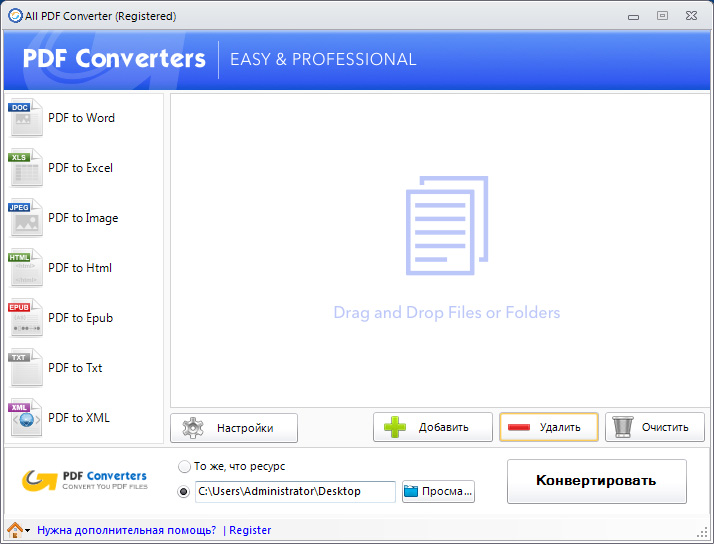Screen dimensions: 714x544
Task: Open 'Нужна дополнительная помощь?' link
Action: coord(127,530)
